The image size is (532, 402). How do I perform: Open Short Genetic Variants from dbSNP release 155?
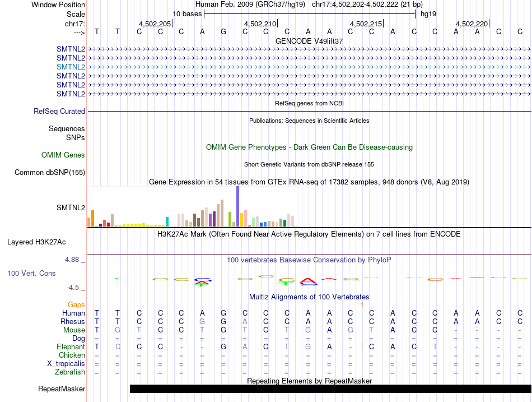[309, 164]
